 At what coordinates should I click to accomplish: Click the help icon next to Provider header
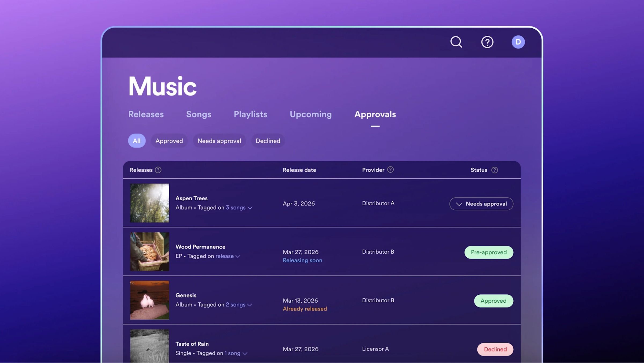[x=391, y=169]
